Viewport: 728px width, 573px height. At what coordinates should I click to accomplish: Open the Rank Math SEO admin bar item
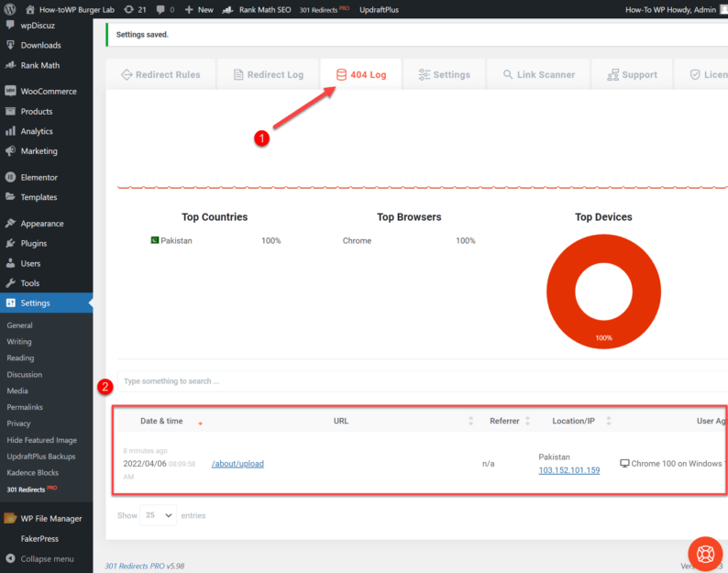(x=257, y=9)
